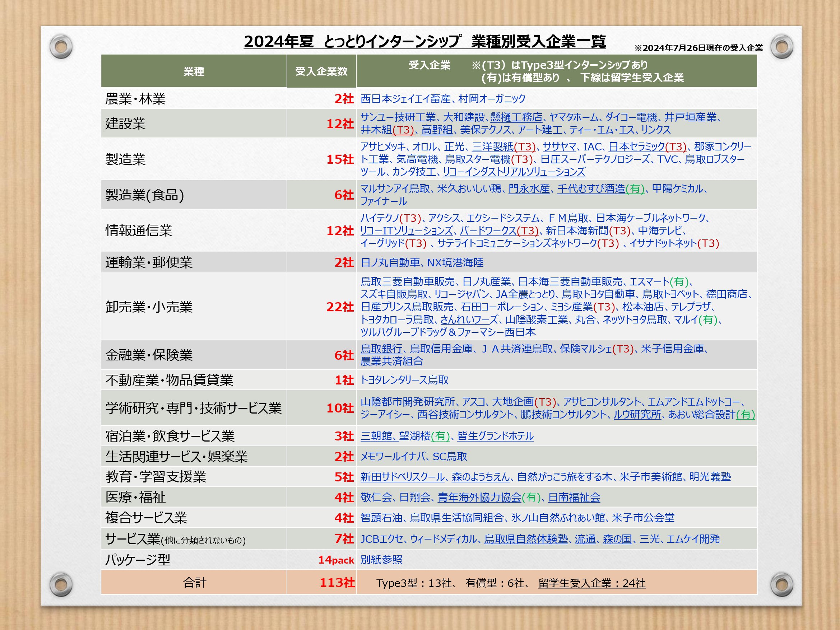The width and height of the screenshot is (840, 630).
Task: Click the '22社' count
Action: point(340,307)
